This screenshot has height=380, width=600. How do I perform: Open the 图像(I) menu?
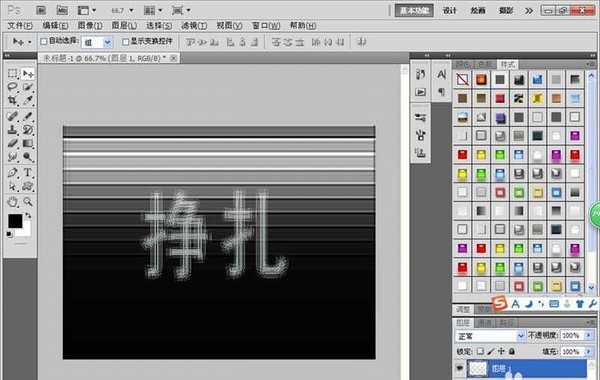click(x=90, y=26)
